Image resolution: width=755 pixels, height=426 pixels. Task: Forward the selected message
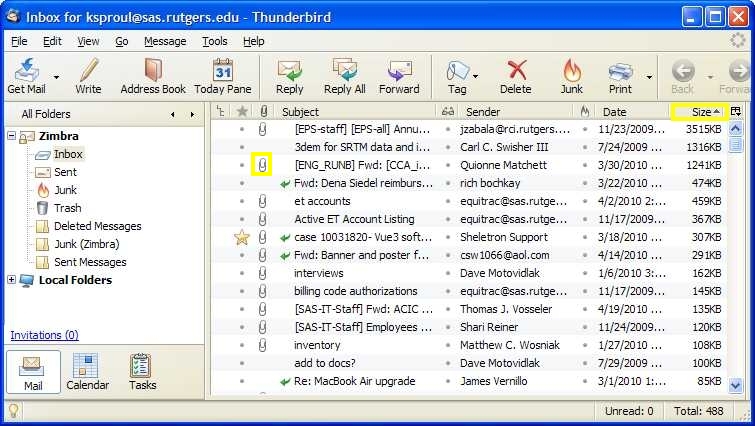(x=399, y=76)
